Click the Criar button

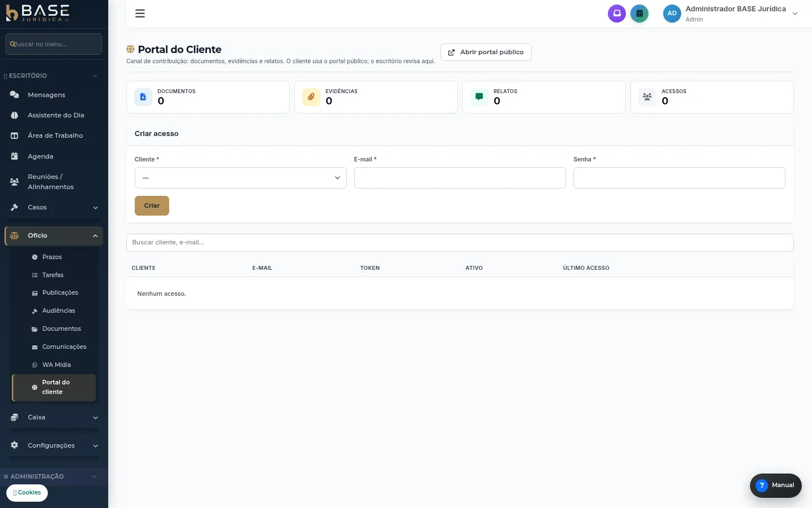coord(152,205)
